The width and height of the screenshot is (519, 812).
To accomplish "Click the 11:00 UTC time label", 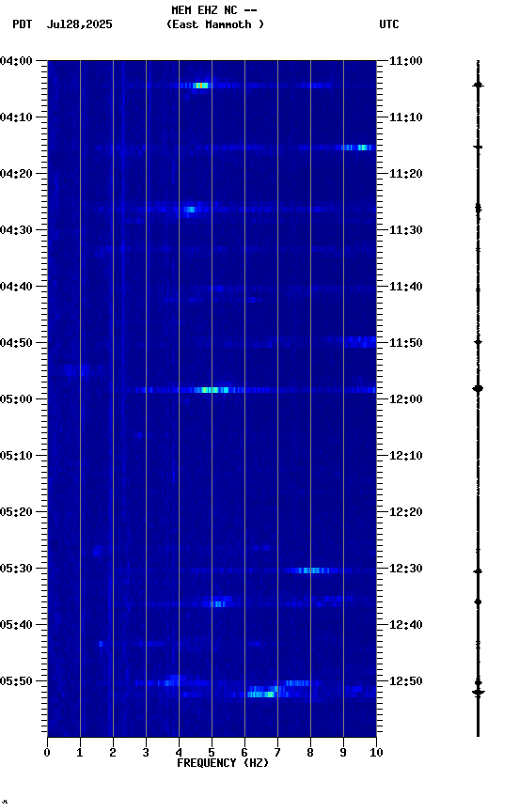I will pyautogui.click(x=406, y=60).
